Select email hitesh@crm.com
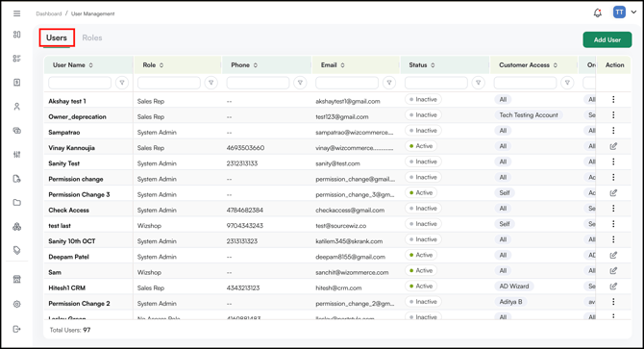The height and width of the screenshot is (349, 644). 338,288
